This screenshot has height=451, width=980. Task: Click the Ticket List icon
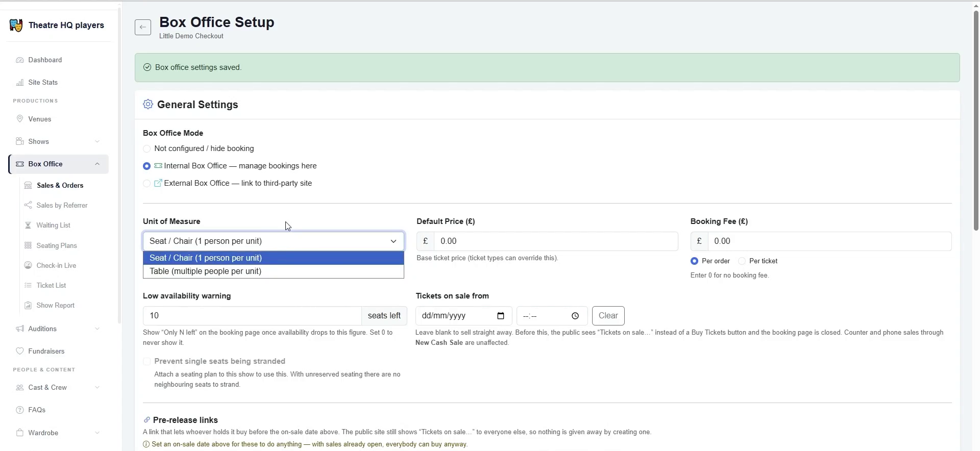(x=28, y=285)
